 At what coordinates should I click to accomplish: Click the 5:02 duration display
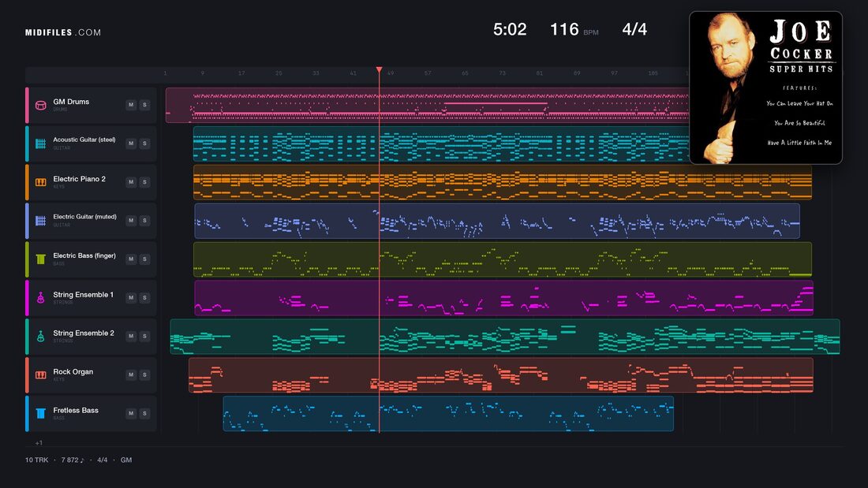pos(510,29)
